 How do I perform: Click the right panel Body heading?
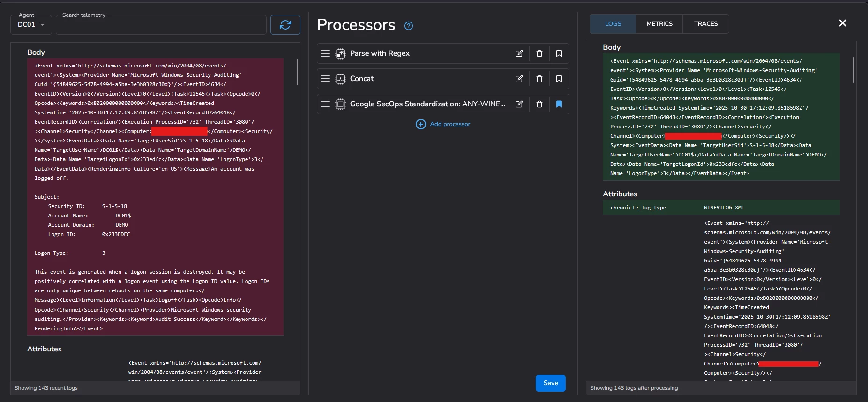point(612,47)
